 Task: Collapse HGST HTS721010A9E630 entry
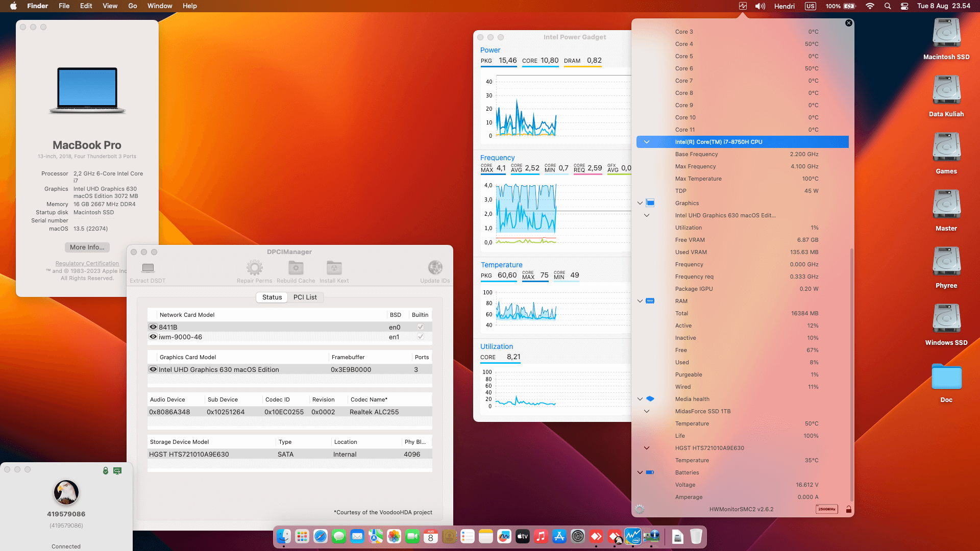coord(647,448)
